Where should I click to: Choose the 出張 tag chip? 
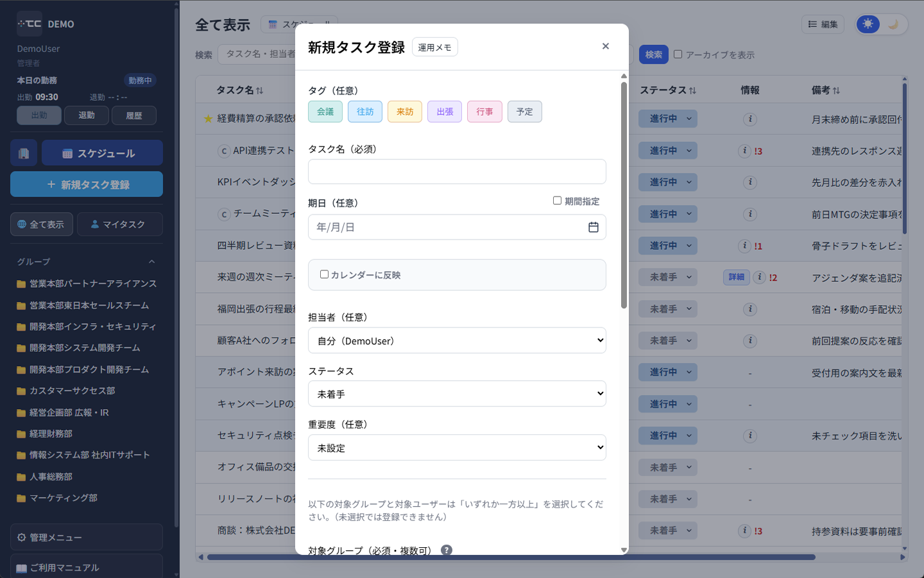point(445,112)
